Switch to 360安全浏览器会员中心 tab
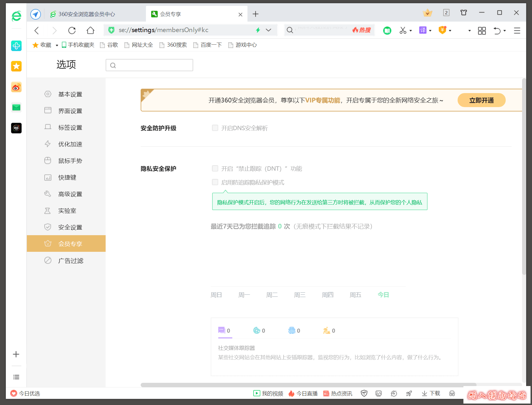 point(87,14)
